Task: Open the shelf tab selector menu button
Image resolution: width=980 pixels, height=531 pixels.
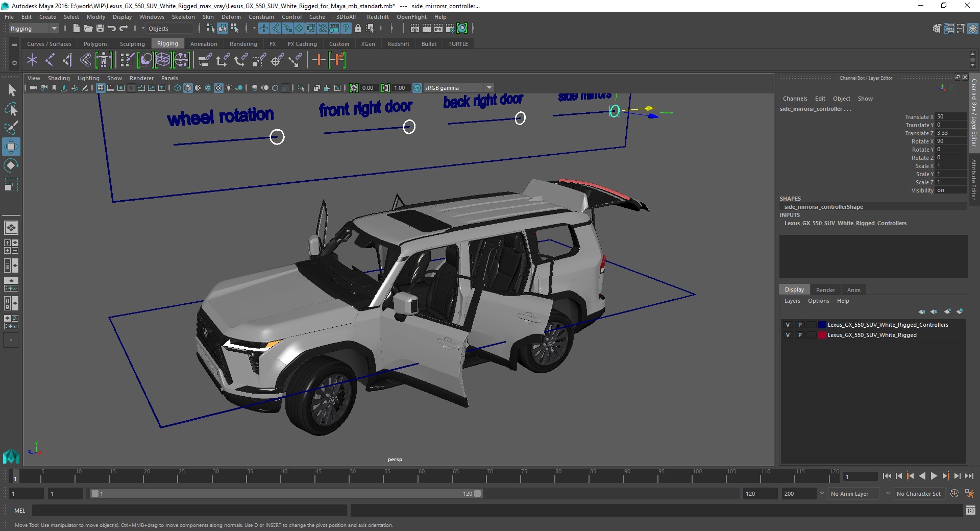Action: pyautogui.click(x=14, y=44)
